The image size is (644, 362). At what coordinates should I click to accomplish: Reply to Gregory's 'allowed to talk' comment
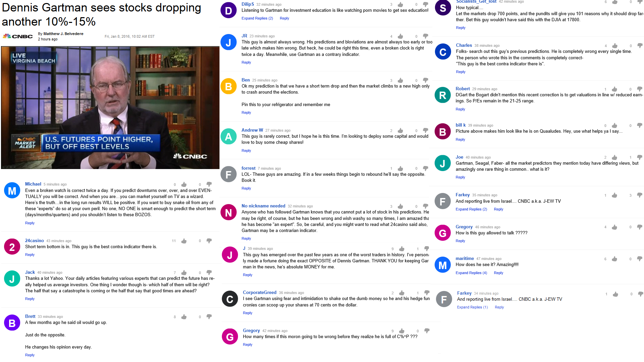coord(460,241)
